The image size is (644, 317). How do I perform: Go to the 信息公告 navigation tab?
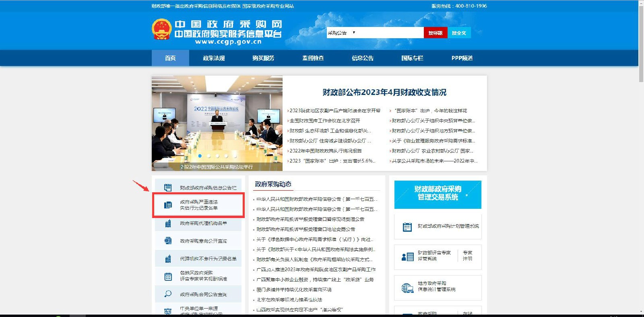pos(363,58)
